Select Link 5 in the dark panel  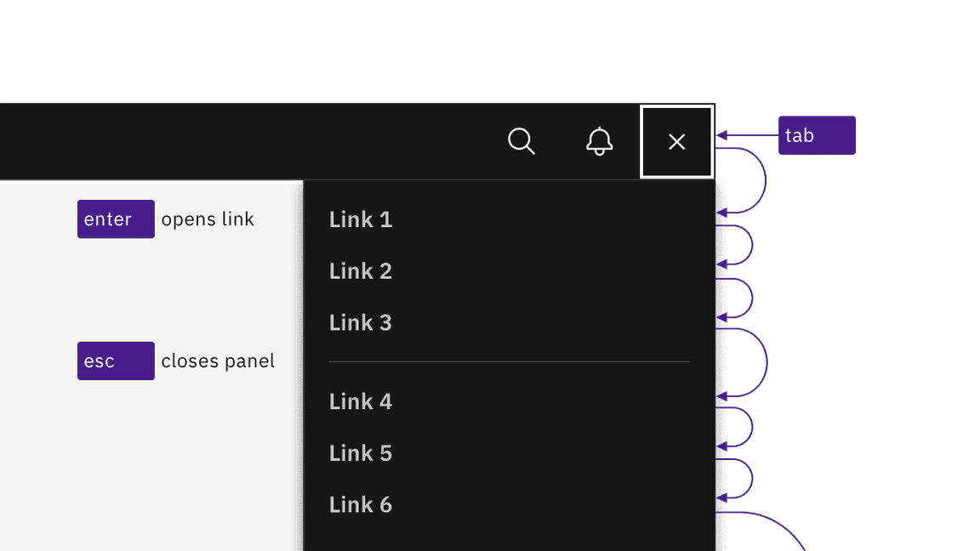click(360, 452)
